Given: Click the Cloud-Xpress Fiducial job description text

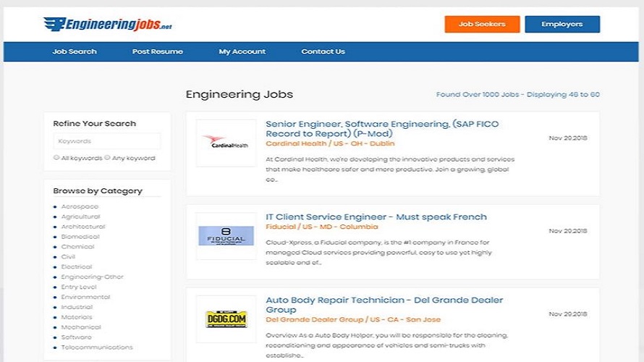Looking at the screenshot, I should coord(378,253).
